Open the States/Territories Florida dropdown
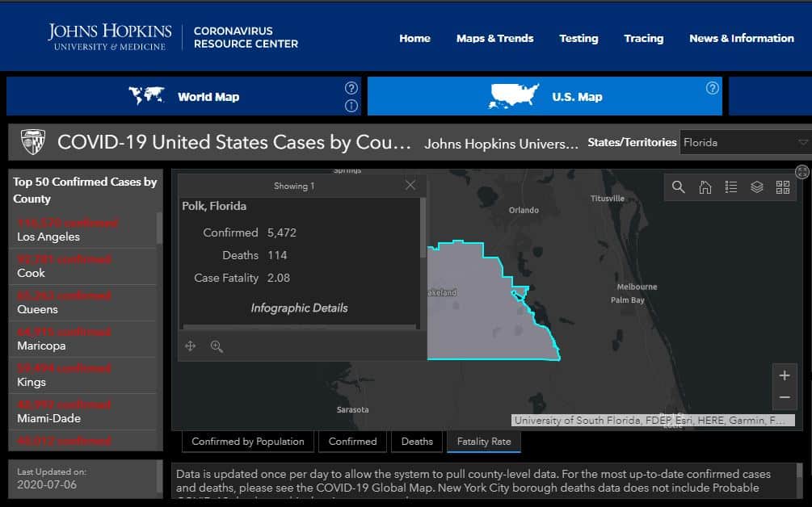The width and height of the screenshot is (812, 507). point(746,142)
